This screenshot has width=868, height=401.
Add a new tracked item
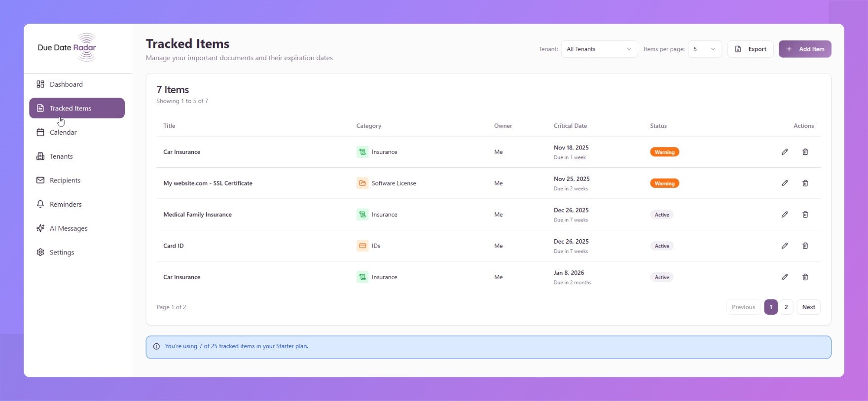pos(805,49)
